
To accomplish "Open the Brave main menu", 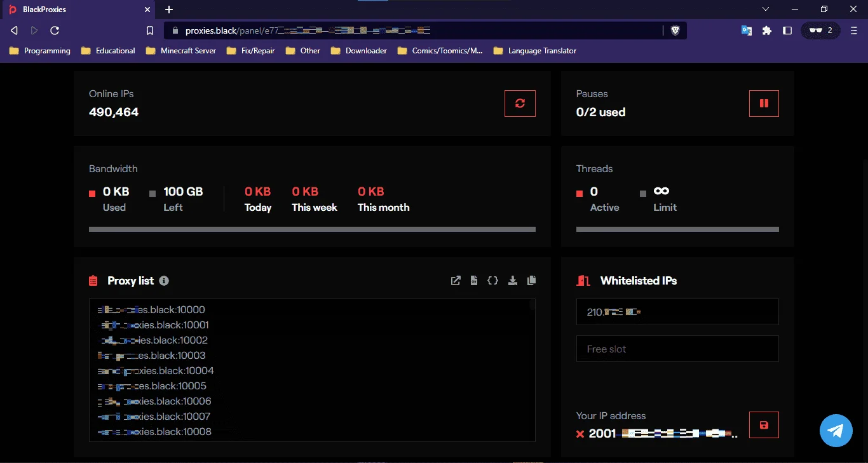I will (854, 30).
